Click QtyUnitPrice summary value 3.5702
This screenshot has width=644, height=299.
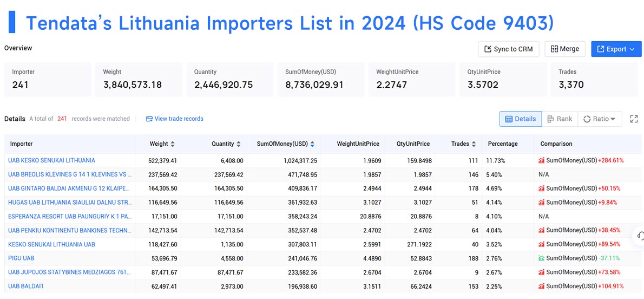(x=483, y=85)
